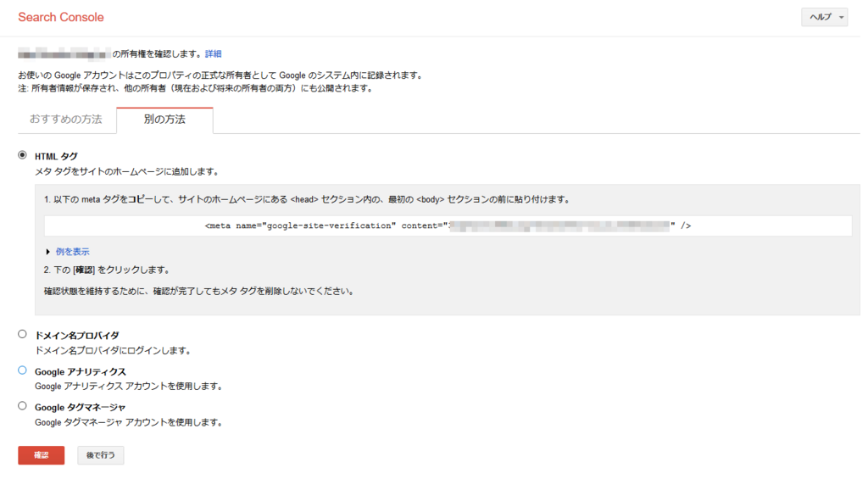868x490 pixels.
Task: Select the 別の方法 tab
Action: point(164,120)
